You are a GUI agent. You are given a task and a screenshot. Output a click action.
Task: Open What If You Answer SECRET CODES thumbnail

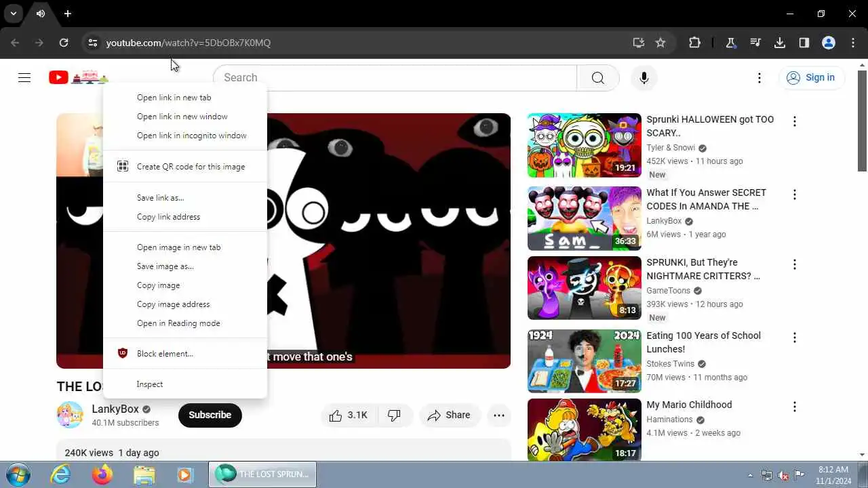(x=585, y=218)
